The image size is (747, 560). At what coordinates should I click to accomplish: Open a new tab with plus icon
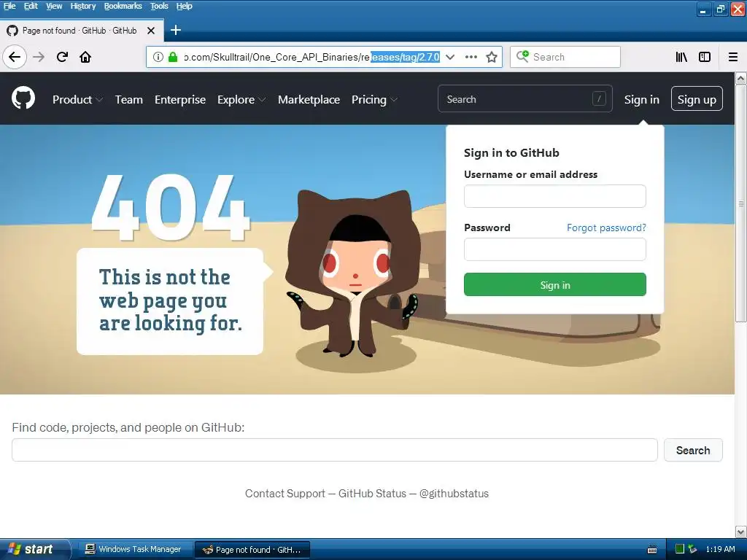tap(176, 30)
